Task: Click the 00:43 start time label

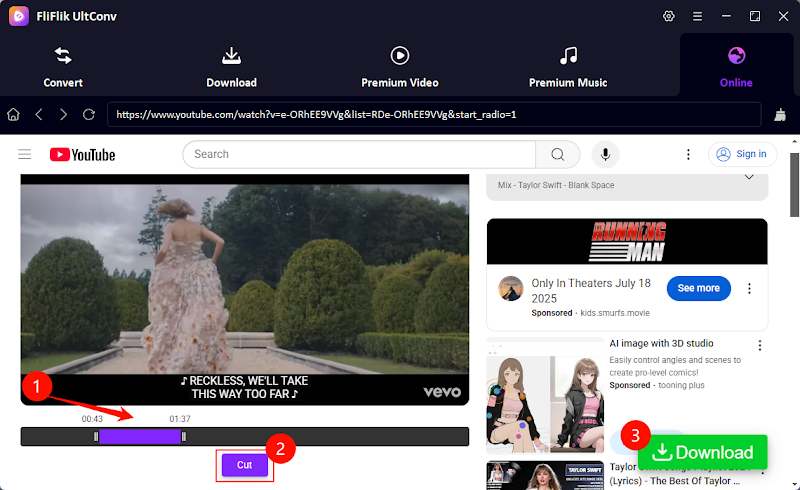Action: (92, 419)
